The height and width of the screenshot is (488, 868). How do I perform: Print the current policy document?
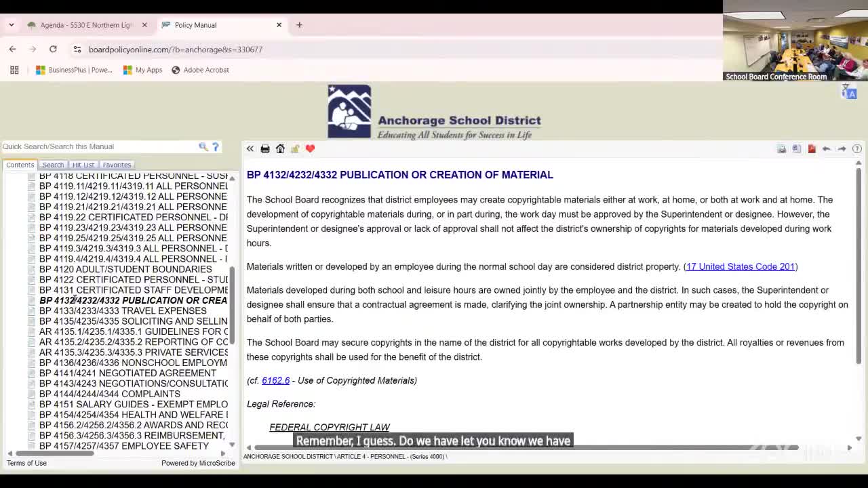(265, 149)
